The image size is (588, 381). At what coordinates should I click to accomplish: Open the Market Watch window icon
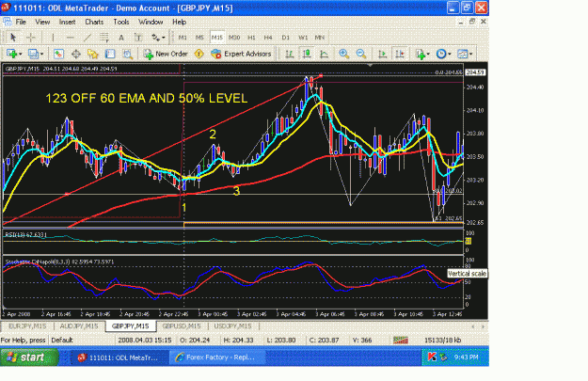pyautogui.click(x=58, y=54)
